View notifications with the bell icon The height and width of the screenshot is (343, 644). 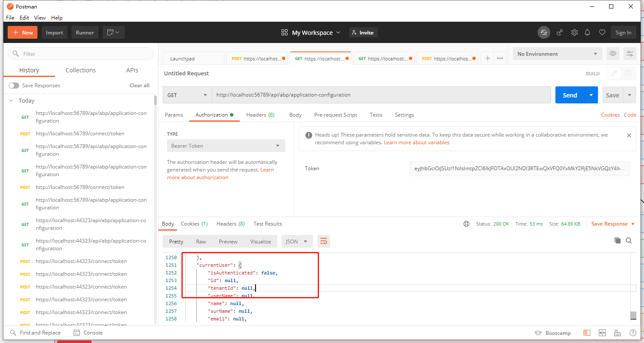pos(587,32)
